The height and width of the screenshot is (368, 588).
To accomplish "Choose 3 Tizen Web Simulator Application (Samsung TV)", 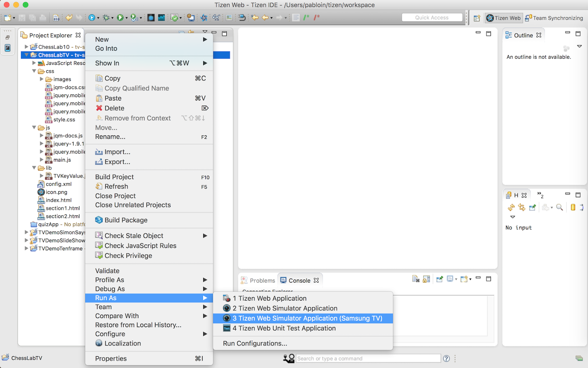I will pos(308,318).
